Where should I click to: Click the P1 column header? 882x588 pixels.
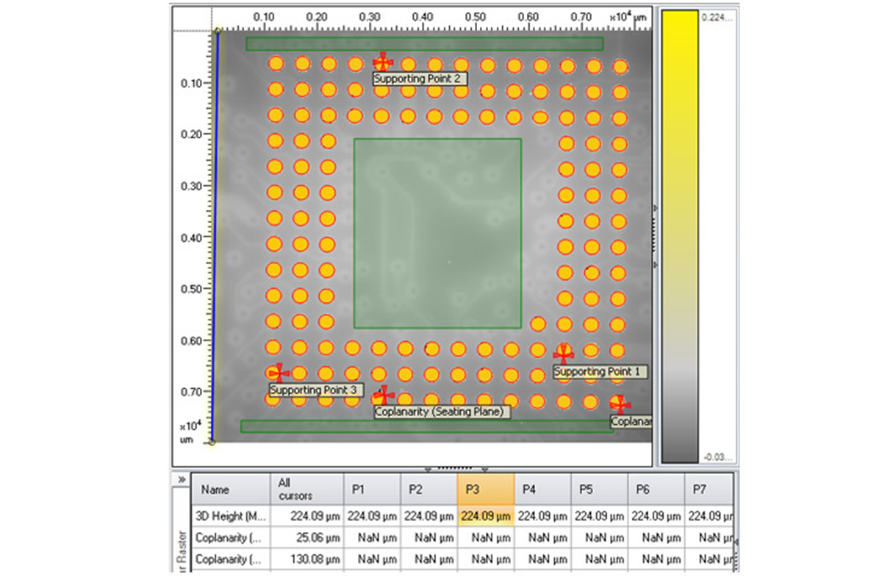click(x=372, y=489)
